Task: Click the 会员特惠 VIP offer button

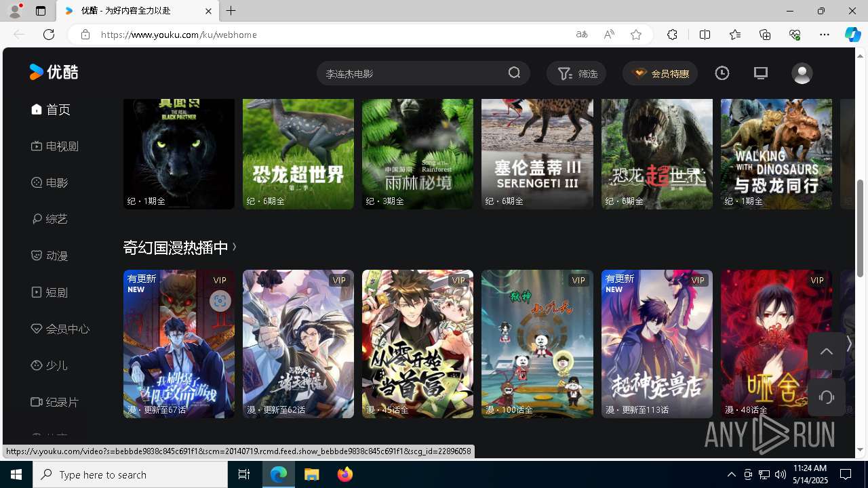Action: [660, 73]
